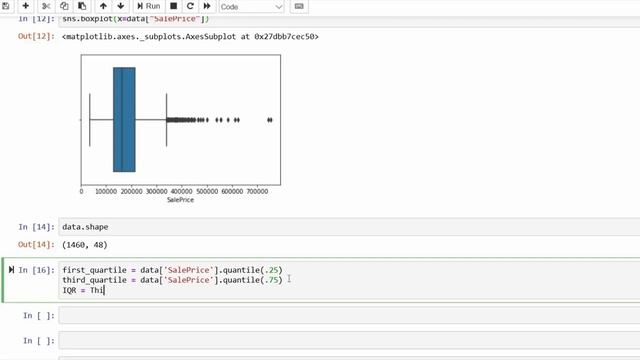Click the SalePrice axis label on plot
The image size is (640, 360).
click(x=180, y=200)
